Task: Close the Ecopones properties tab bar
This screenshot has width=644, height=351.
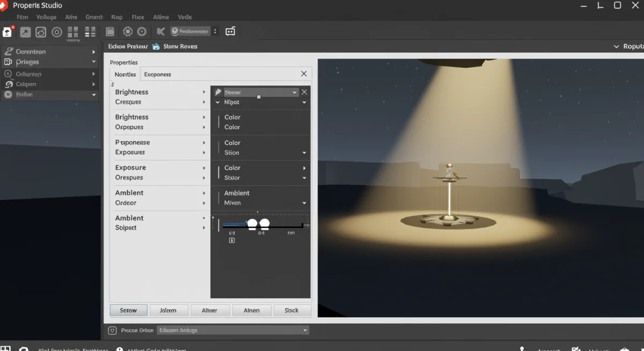Action: click(304, 74)
